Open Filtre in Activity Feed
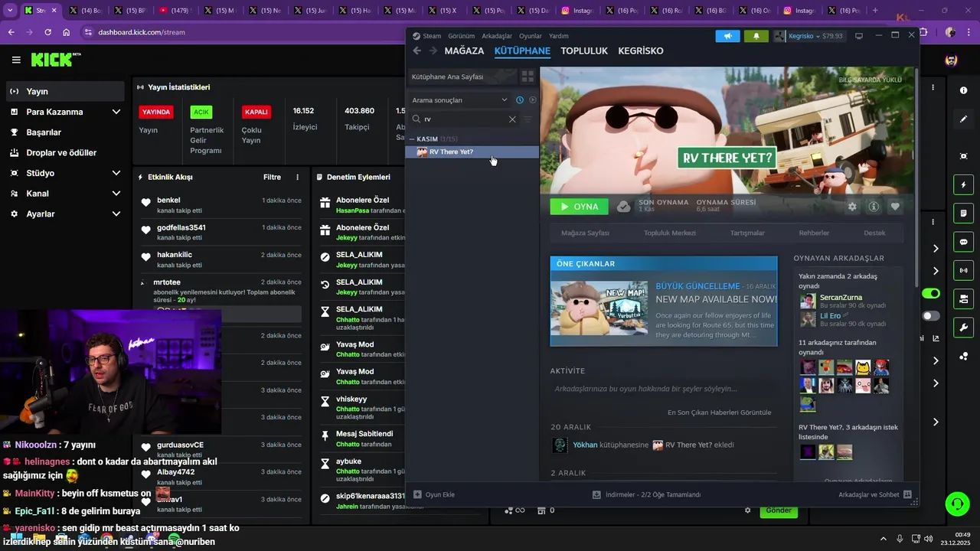This screenshot has height=551, width=980. (x=273, y=177)
